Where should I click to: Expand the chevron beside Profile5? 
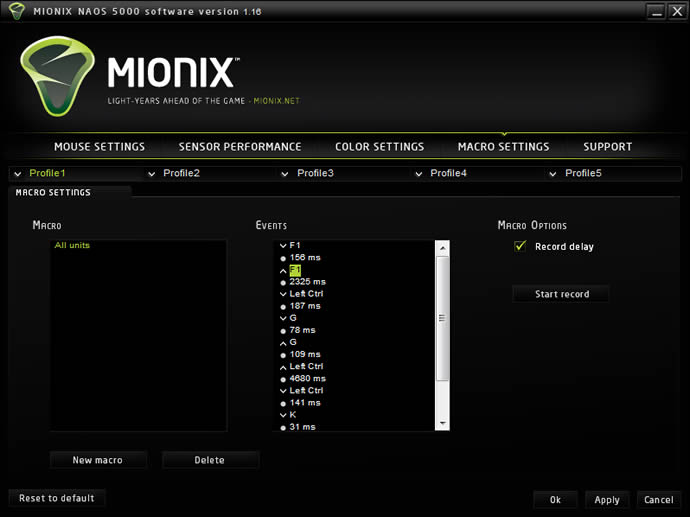[553, 174]
